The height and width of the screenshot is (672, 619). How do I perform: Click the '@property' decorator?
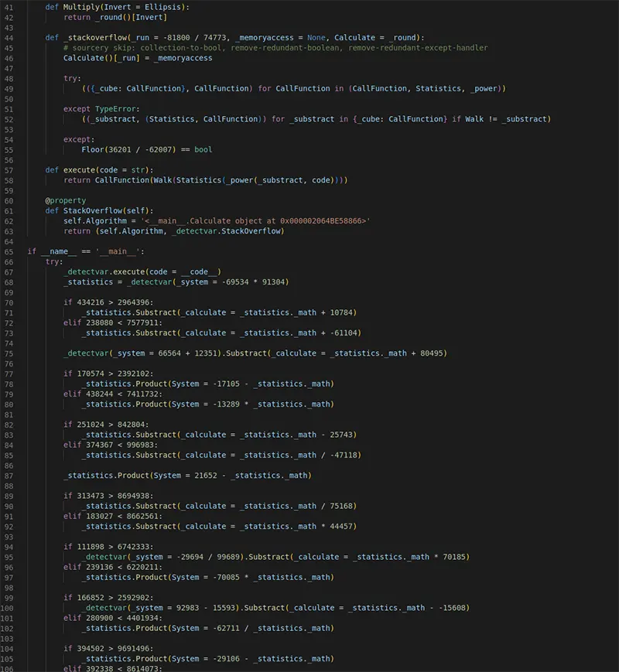click(x=66, y=200)
